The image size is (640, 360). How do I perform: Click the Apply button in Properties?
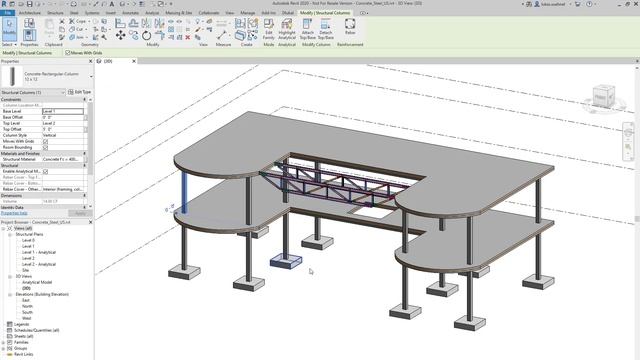[x=80, y=213]
